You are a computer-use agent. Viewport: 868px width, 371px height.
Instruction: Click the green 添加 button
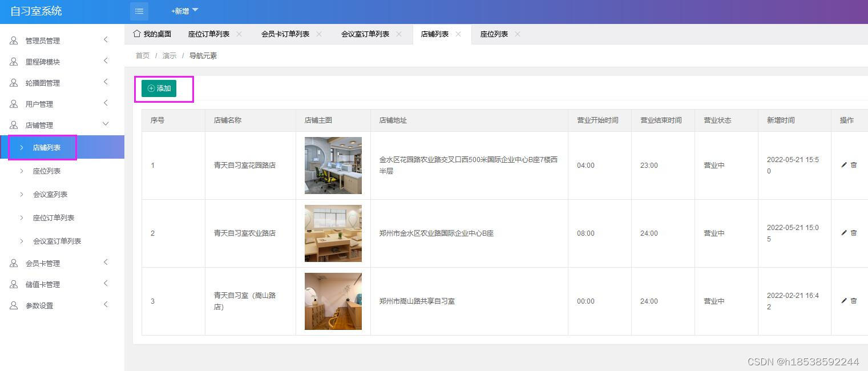pyautogui.click(x=159, y=88)
